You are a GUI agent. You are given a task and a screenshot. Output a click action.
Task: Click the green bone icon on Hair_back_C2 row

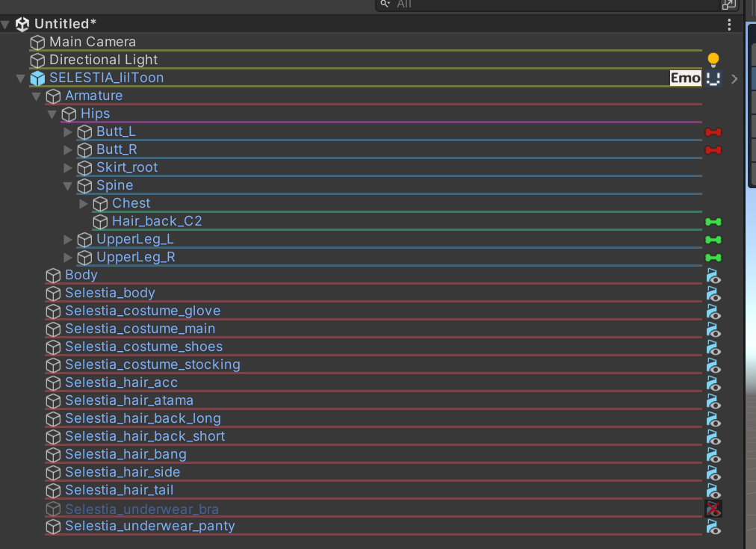pos(713,222)
